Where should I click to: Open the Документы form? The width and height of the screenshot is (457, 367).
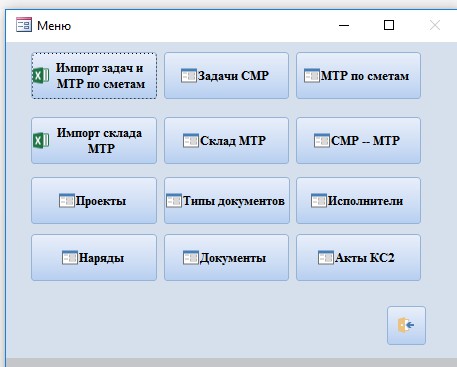226,258
